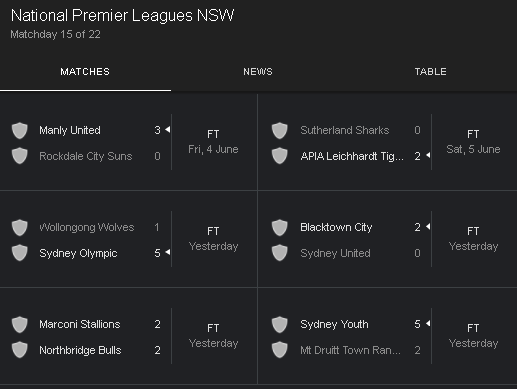The image size is (517, 389).
Task: Click the Wollongong Wolves team crest
Action: tap(20, 227)
